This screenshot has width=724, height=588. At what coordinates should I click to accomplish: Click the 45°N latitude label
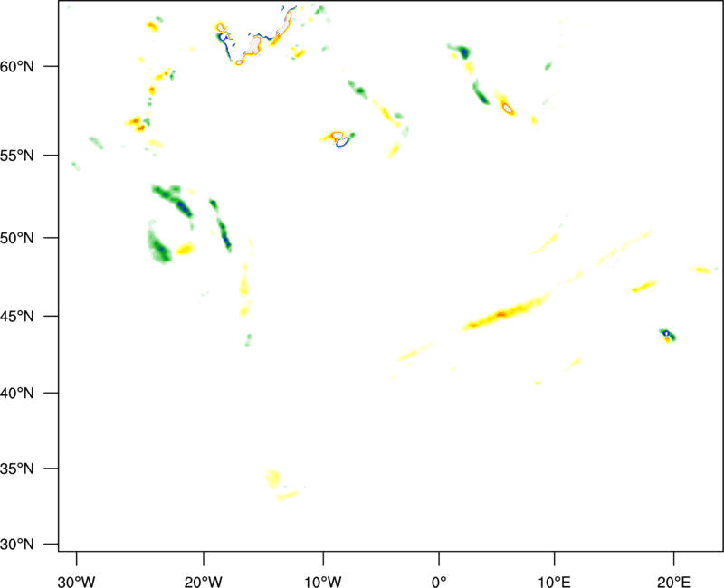pyautogui.click(x=17, y=317)
